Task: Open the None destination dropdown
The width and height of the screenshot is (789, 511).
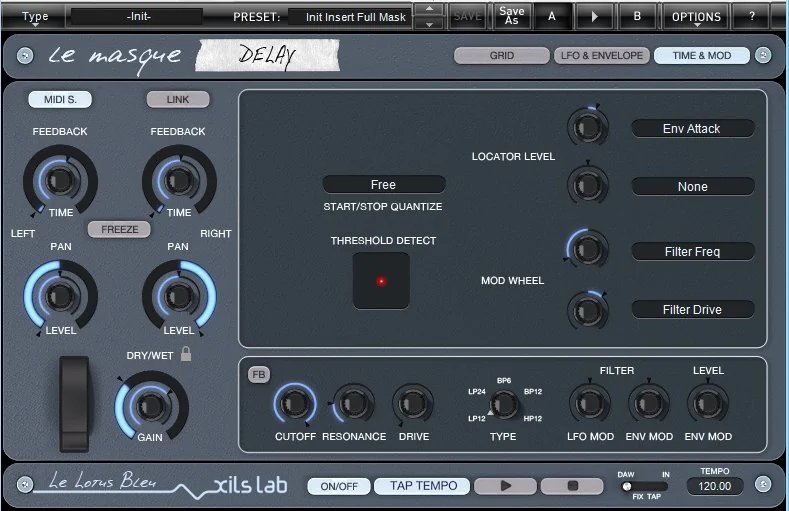Action: [x=692, y=187]
